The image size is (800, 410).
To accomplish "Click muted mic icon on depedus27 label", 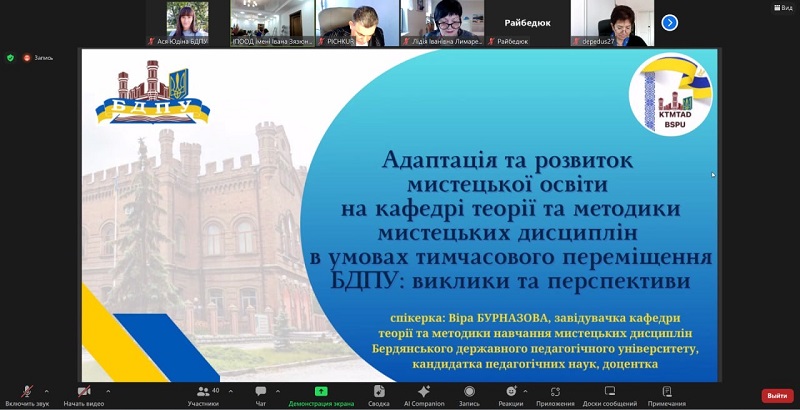I will (577, 42).
